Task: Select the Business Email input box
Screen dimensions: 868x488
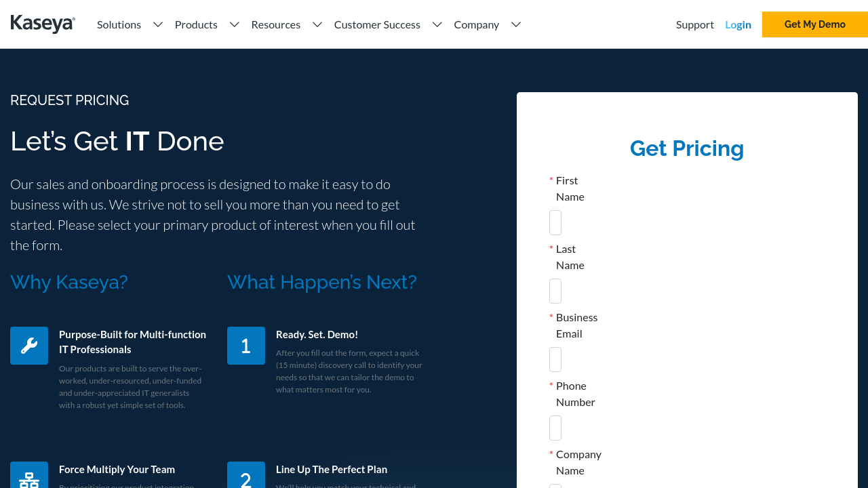Action: tap(555, 359)
